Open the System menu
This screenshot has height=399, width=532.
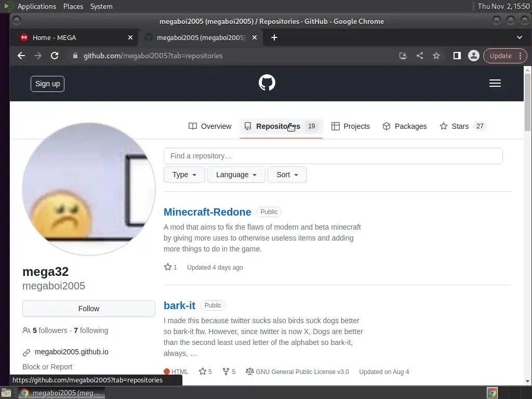101,6
